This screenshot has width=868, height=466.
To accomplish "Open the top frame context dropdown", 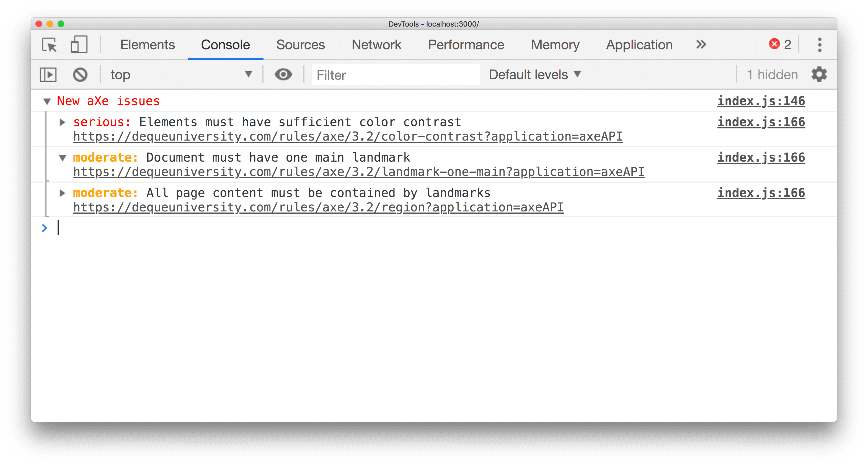I will [x=180, y=74].
